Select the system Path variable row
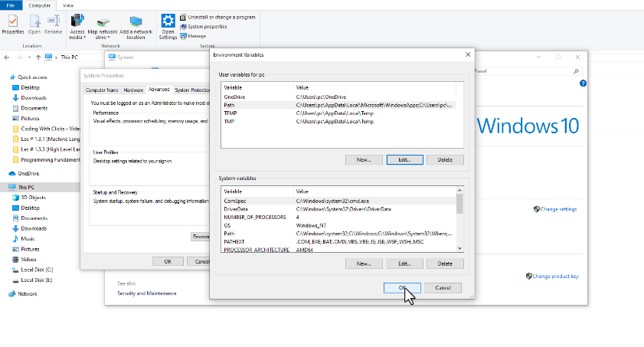The height and width of the screenshot is (347, 644). (338, 234)
